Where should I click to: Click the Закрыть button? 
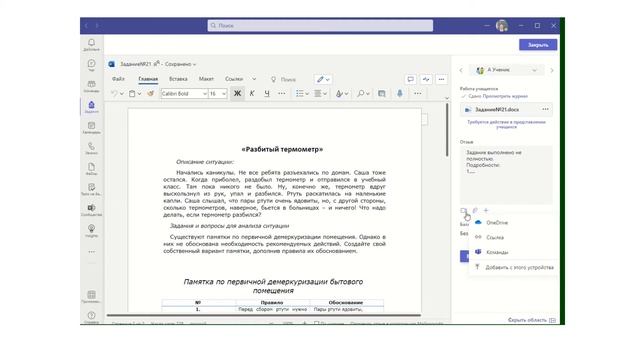[x=538, y=45]
